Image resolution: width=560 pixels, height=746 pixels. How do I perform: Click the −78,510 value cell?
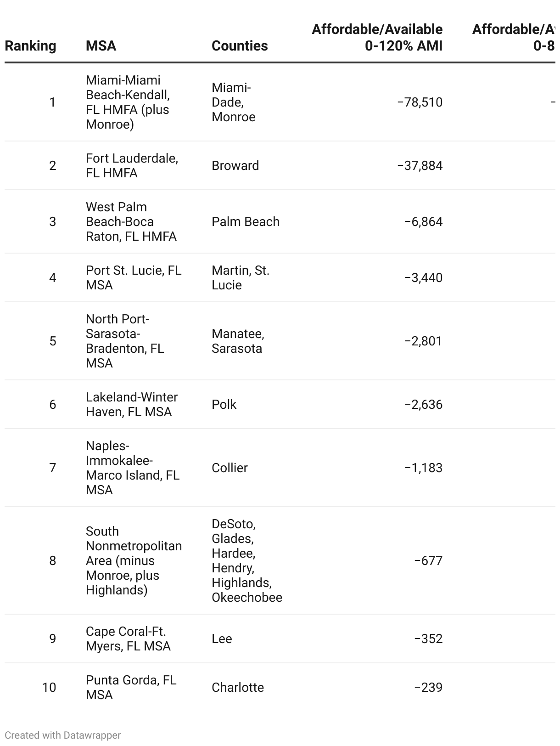click(x=420, y=102)
